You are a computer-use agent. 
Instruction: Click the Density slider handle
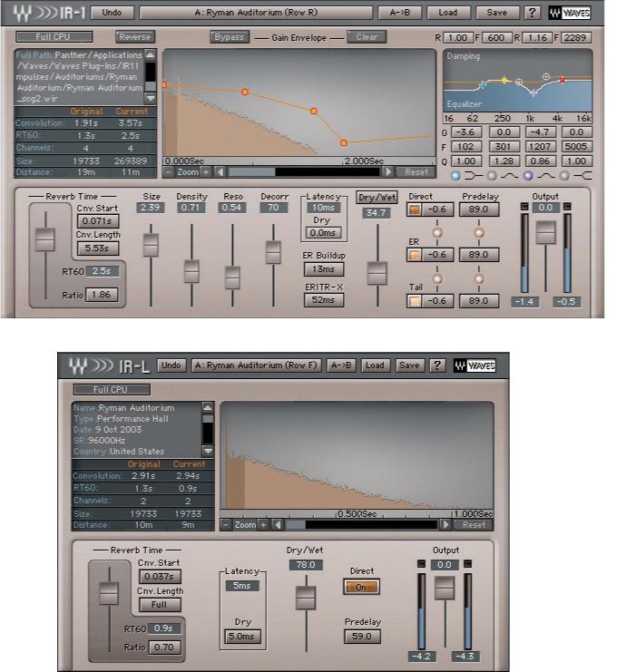[x=191, y=271]
